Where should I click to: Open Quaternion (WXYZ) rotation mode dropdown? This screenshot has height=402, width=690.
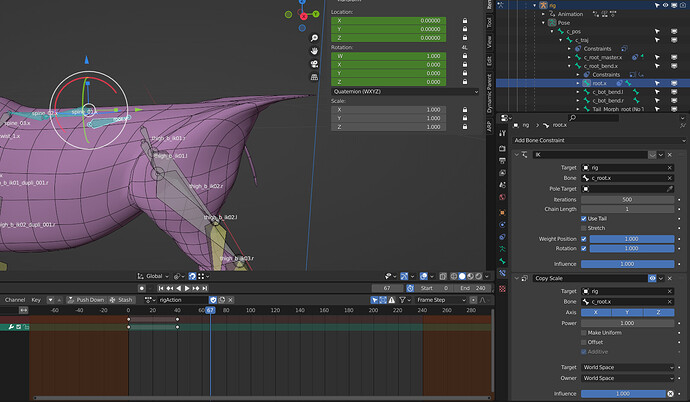[405, 91]
